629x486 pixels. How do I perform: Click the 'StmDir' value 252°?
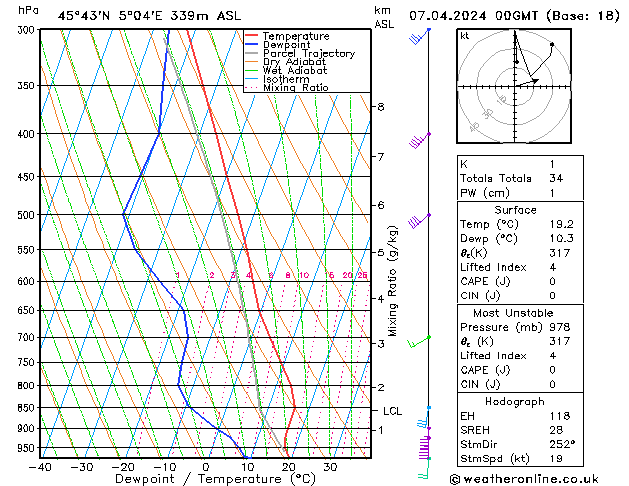[x=562, y=445]
